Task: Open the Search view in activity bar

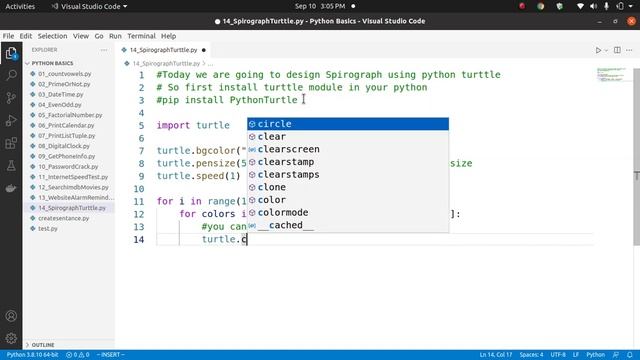Action: pos(11,75)
